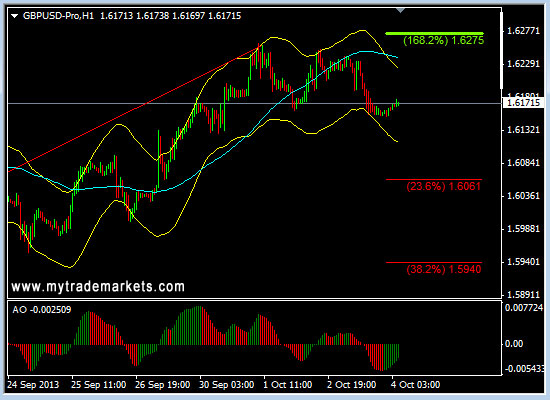Click the 1 Oct 11:00 time label
The height and width of the screenshot is (400, 550).
[x=288, y=385]
